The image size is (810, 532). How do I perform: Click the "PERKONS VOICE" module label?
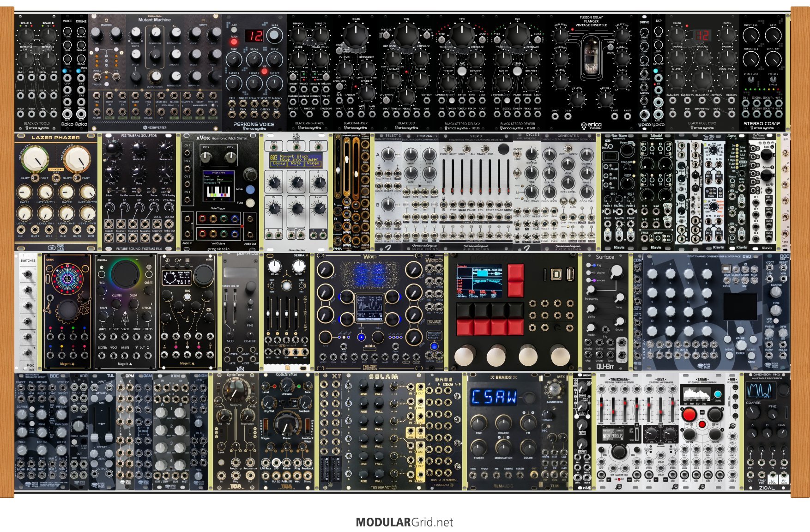[254, 124]
